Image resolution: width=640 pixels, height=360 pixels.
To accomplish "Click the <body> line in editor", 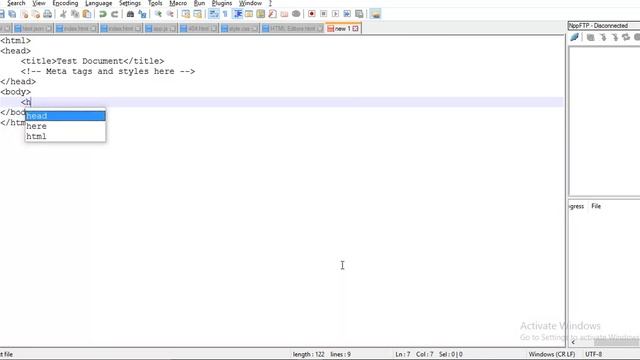I will [16, 92].
